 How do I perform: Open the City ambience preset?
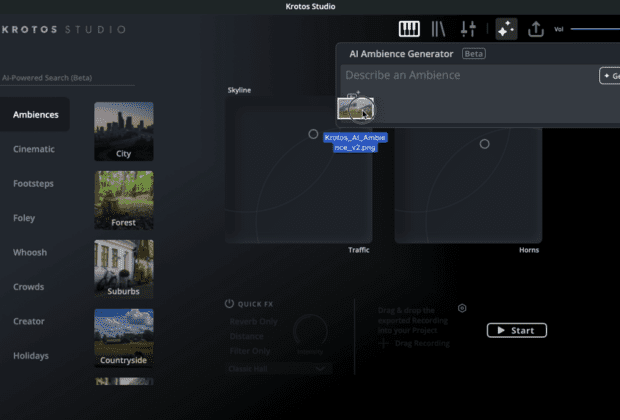coord(124,131)
